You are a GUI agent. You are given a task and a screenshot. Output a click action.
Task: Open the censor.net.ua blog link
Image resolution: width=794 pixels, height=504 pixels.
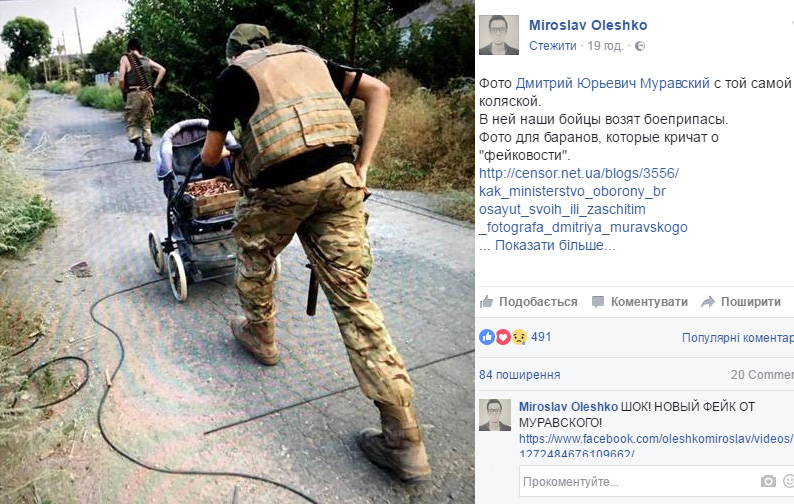click(x=583, y=200)
